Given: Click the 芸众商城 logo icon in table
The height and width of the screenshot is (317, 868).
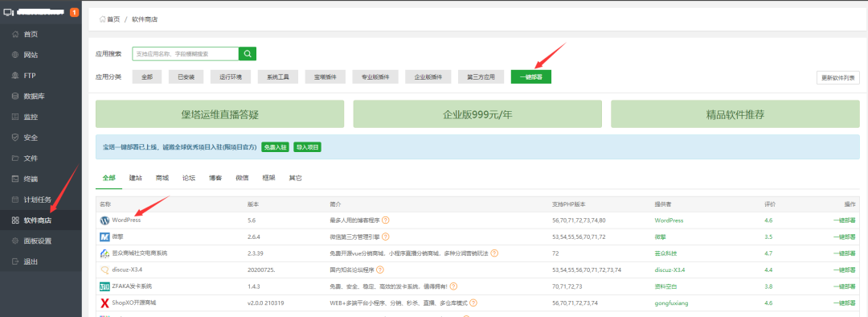Looking at the screenshot, I should click(x=104, y=253).
